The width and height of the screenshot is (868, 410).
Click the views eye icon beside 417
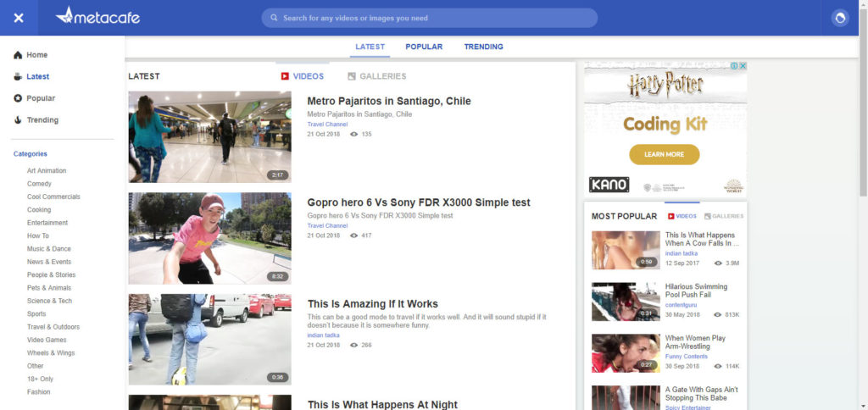[x=354, y=235]
